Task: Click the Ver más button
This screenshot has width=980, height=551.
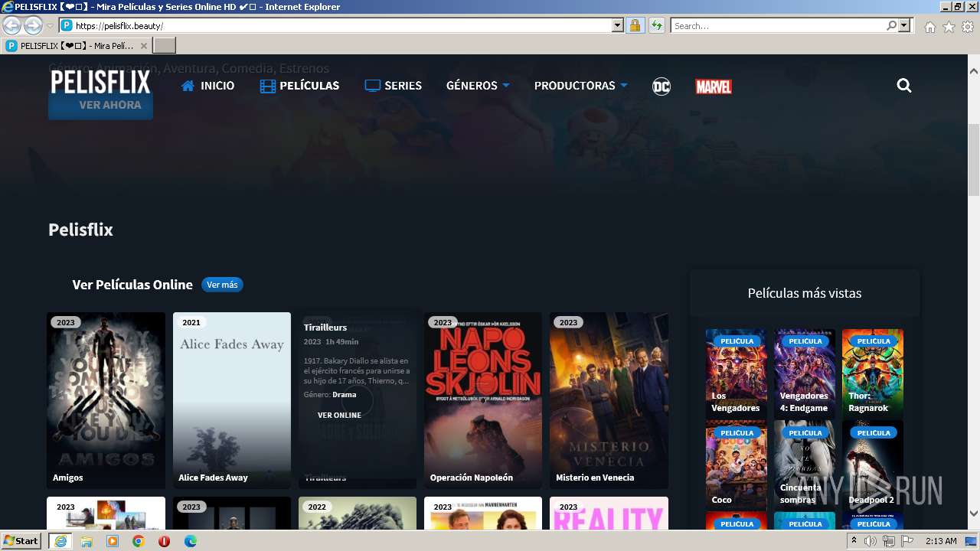Action: (x=222, y=285)
